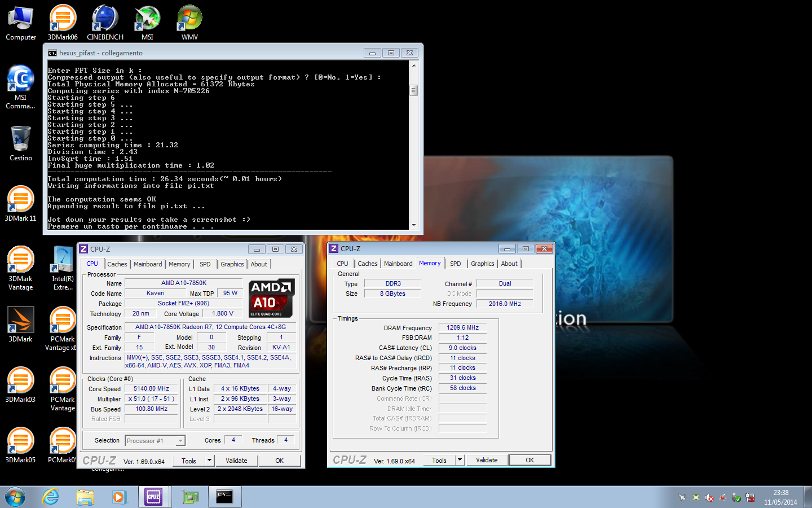The height and width of the screenshot is (508, 812).
Task: Select the CPU-Z taskbar button
Action: (x=153, y=497)
